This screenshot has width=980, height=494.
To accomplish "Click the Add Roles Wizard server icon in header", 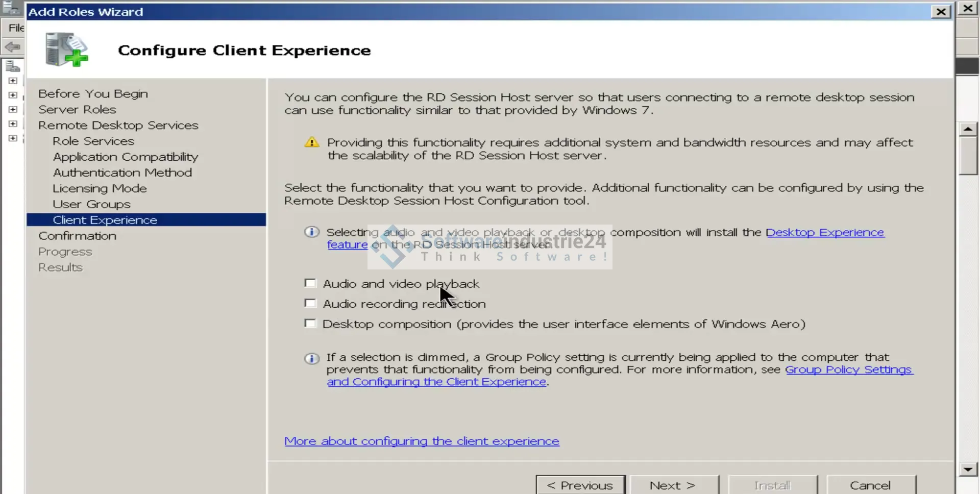I will coord(66,50).
